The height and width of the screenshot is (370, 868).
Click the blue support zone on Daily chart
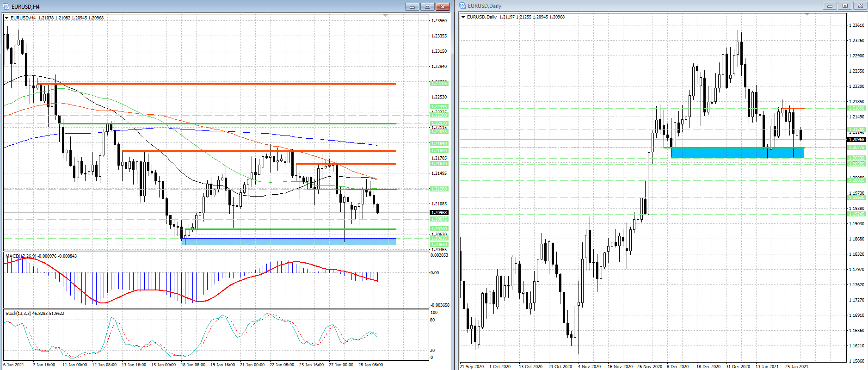click(x=737, y=153)
